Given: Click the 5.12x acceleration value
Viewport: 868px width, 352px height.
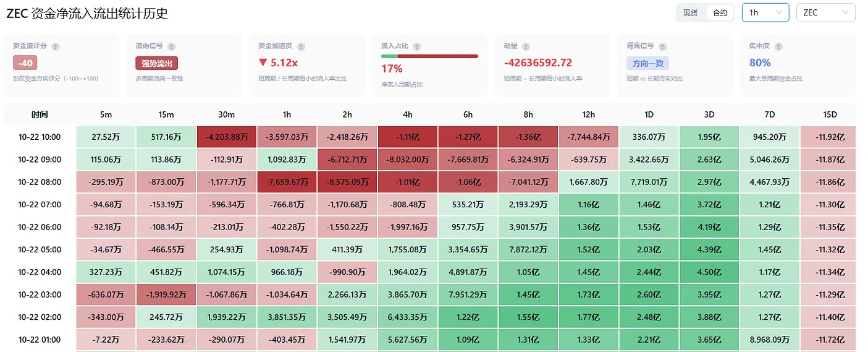Looking at the screenshot, I should point(278,62).
